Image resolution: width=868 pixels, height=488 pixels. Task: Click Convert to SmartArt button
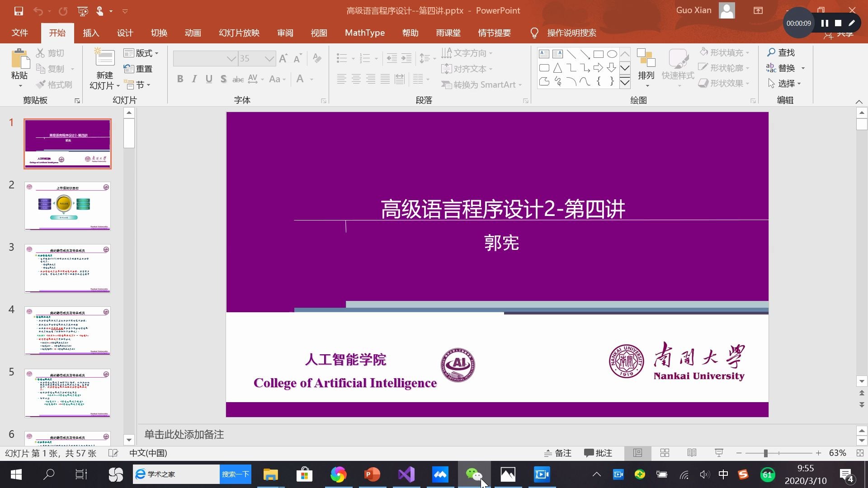(481, 84)
